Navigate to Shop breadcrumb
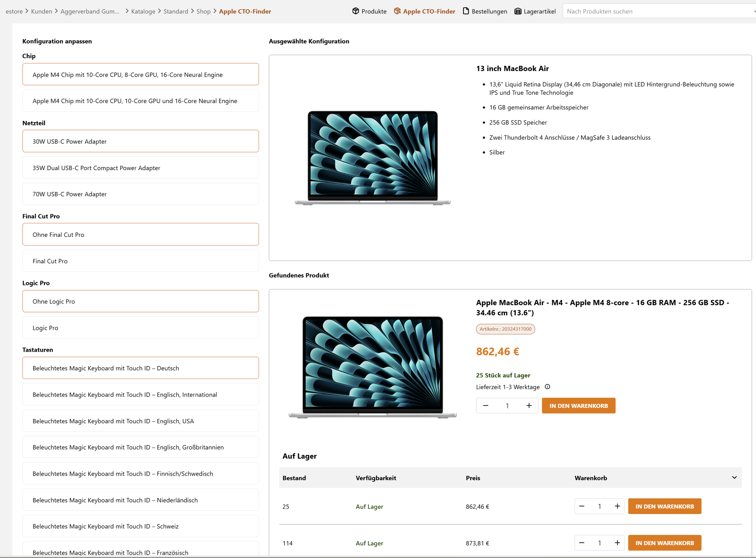The width and height of the screenshot is (756, 558). [x=203, y=11]
